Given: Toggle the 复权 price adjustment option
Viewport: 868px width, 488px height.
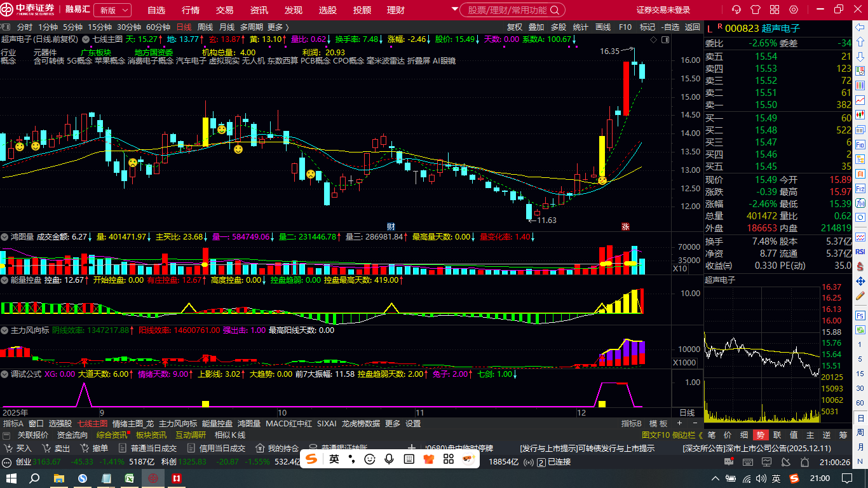Looking at the screenshot, I should pyautogui.click(x=515, y=27).
